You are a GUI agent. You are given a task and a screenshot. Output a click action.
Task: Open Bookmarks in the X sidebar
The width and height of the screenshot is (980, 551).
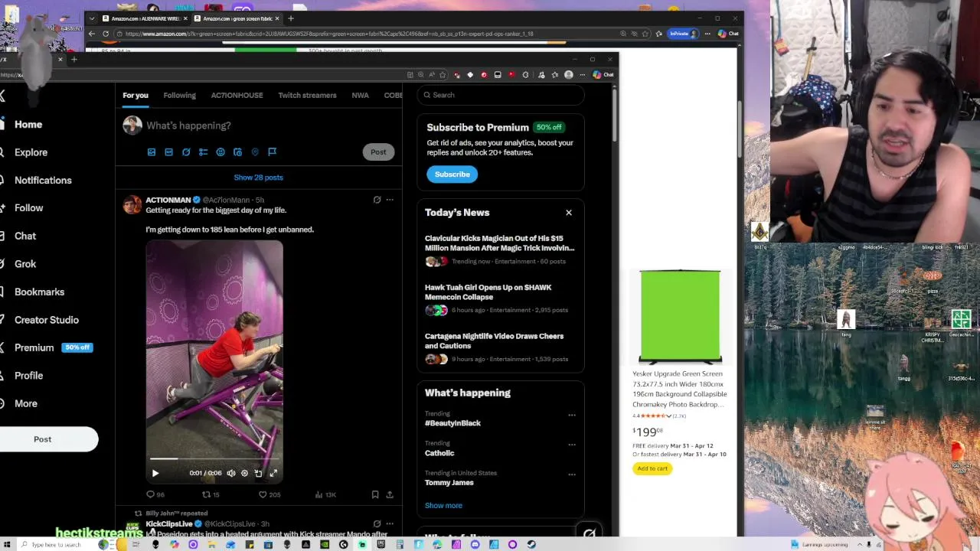click(x=39, y=292)
